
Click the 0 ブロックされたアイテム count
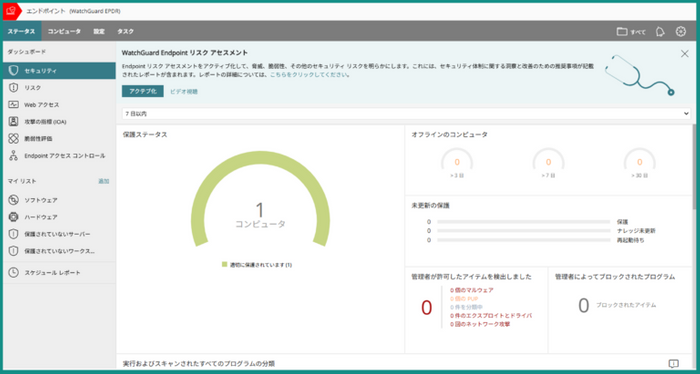click(x=583, y=306)
